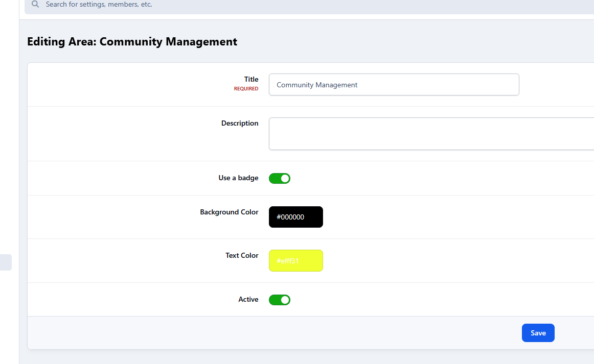This screenshot has height=364, width=594.
Task: Click into the Title text field
Action: pyautogui.click(x=394, y=85)
